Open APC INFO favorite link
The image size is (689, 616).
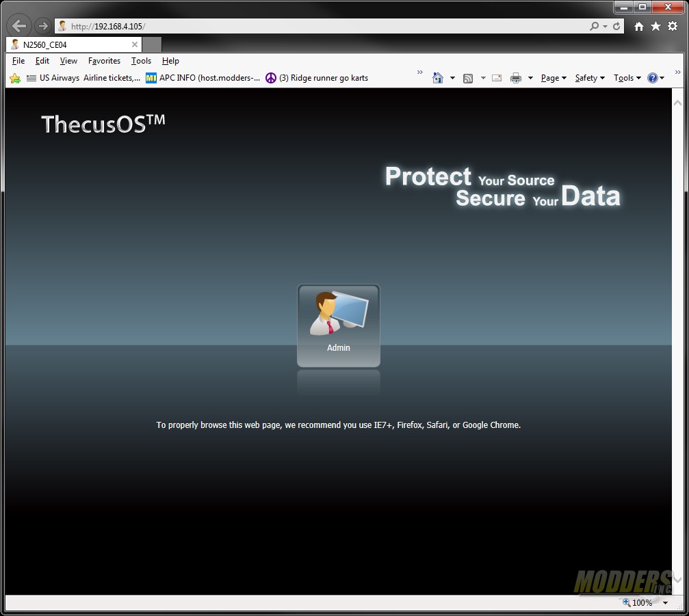point(203,78)
